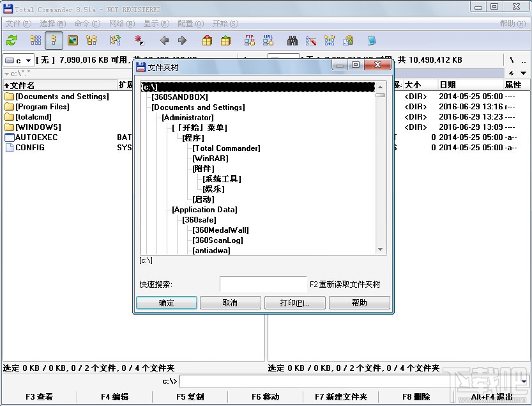The height and width of the screenshot is (406, 532).
Task: Open the 文件(F) menu
Action: pos(19,24)
